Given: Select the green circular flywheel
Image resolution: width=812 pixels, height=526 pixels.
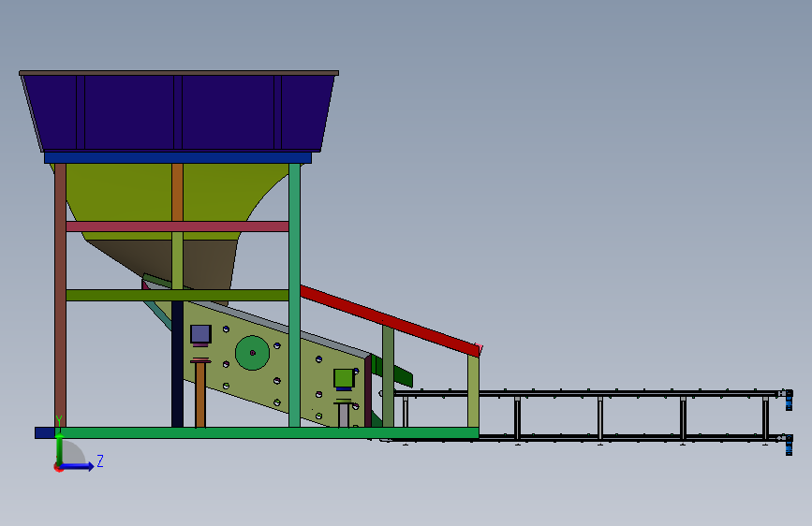Looking at the screenshot, I should pyautogui.click(x=252, y=353).
